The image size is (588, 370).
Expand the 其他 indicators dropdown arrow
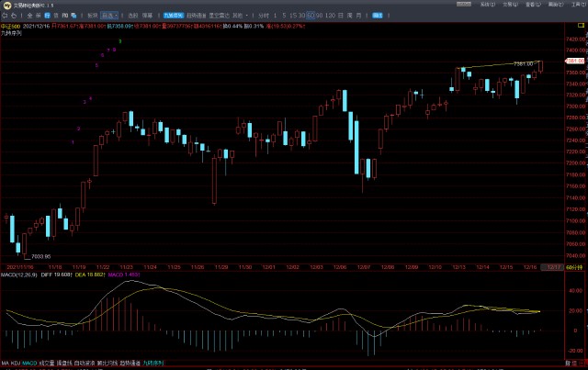click(x=247, y=16)
